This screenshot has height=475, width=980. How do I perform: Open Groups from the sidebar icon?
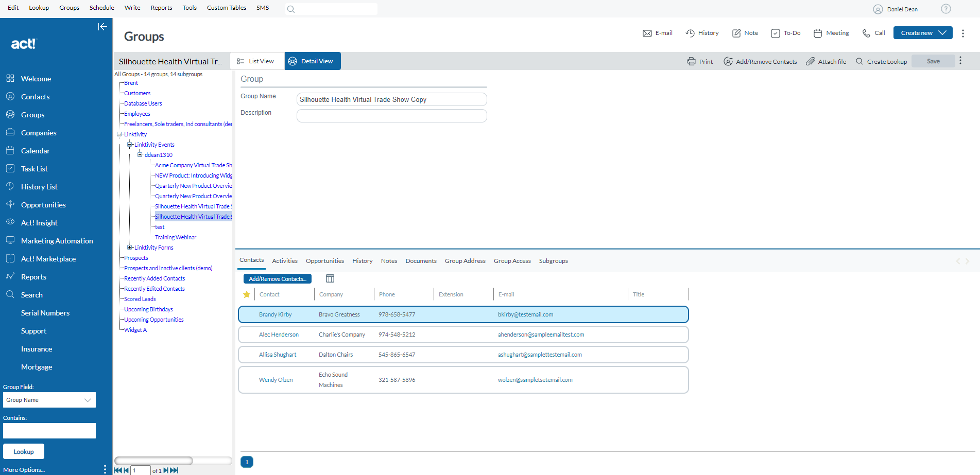(10, 114)
